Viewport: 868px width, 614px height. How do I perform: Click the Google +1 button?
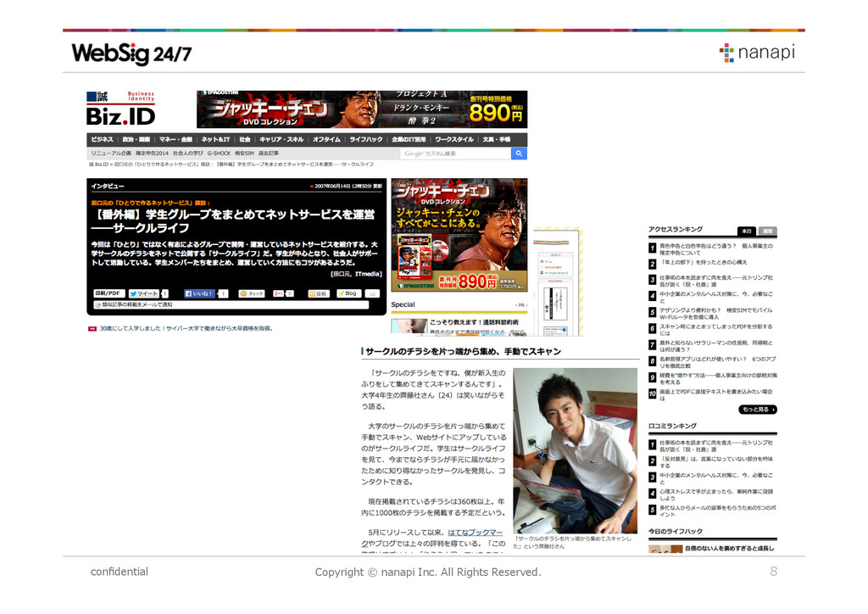278,293
